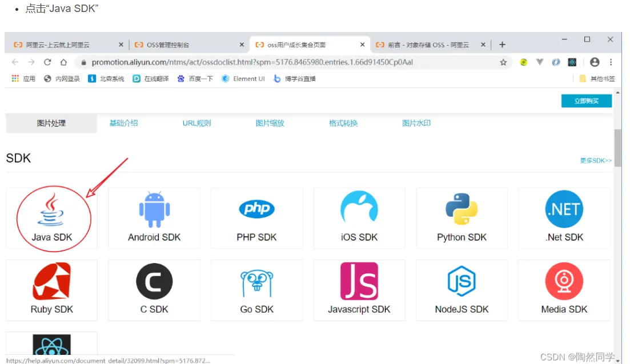Click the 立即购买 button
The width and height of the screenshot is (630, 364).
tap(587, 101)
